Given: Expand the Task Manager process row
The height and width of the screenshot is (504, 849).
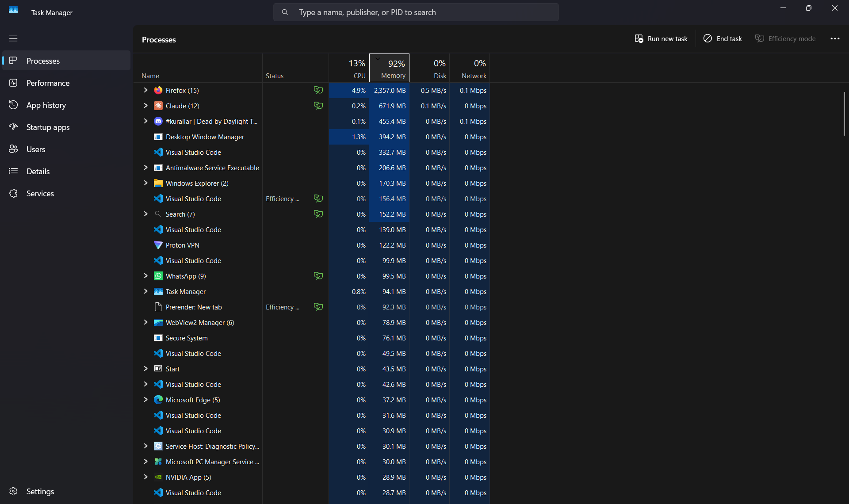Looking at the screenshot, I should [x=145, y=291].
